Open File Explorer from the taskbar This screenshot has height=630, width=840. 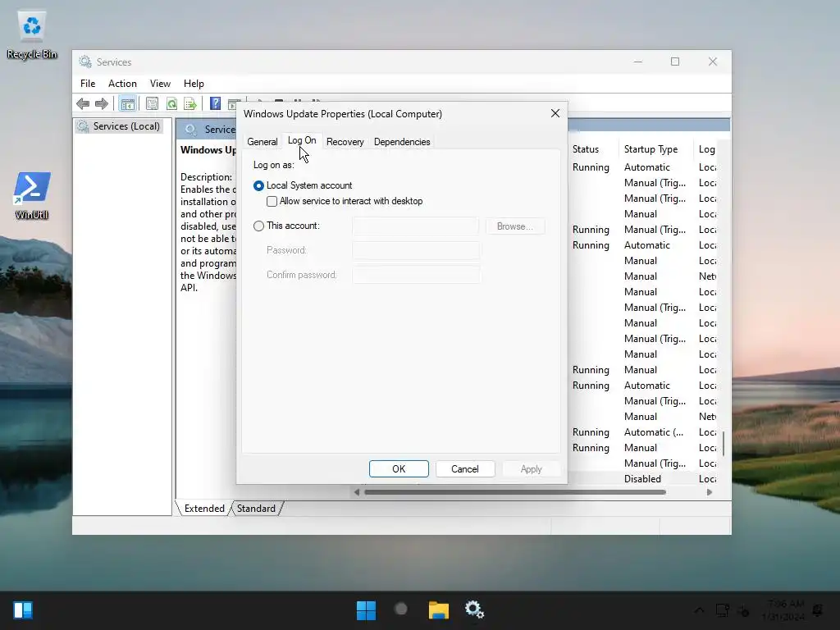(438, 610)
